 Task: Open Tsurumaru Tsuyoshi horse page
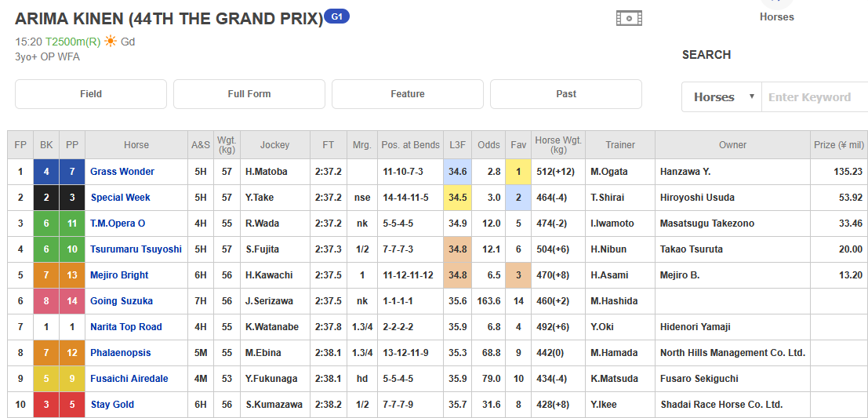(x=136, y=249)
